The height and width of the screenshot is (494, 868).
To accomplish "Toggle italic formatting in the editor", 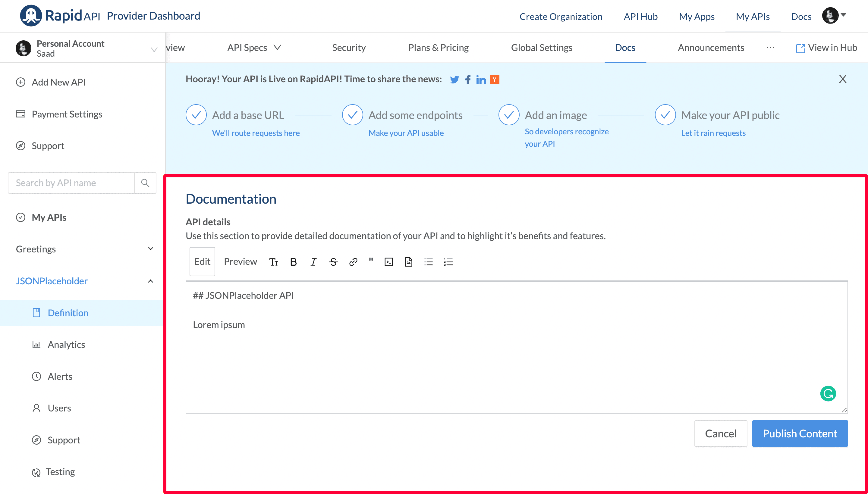I will tap(313, 262).
